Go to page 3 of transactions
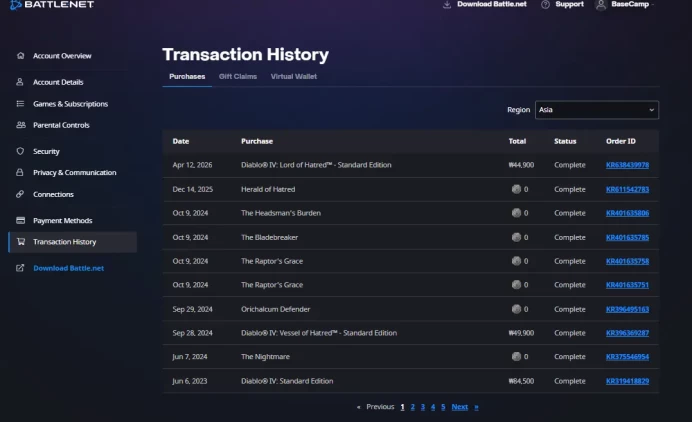The width and height of the screenshot is (692, 422). [x=423, y=407]
